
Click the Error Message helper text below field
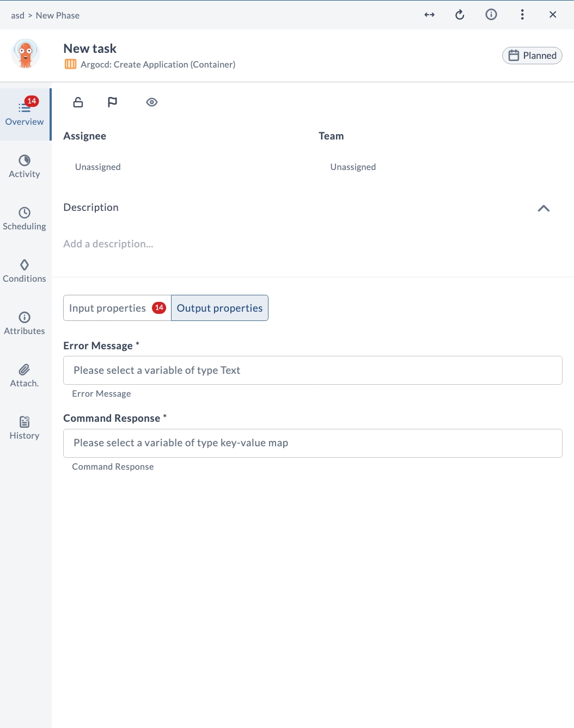point(101,393)
